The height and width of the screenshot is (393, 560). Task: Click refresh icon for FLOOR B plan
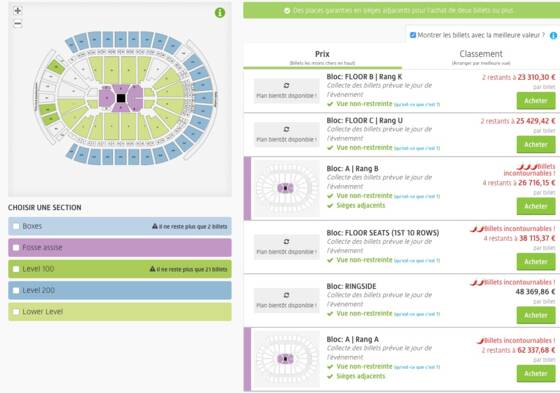coord(286,85)
